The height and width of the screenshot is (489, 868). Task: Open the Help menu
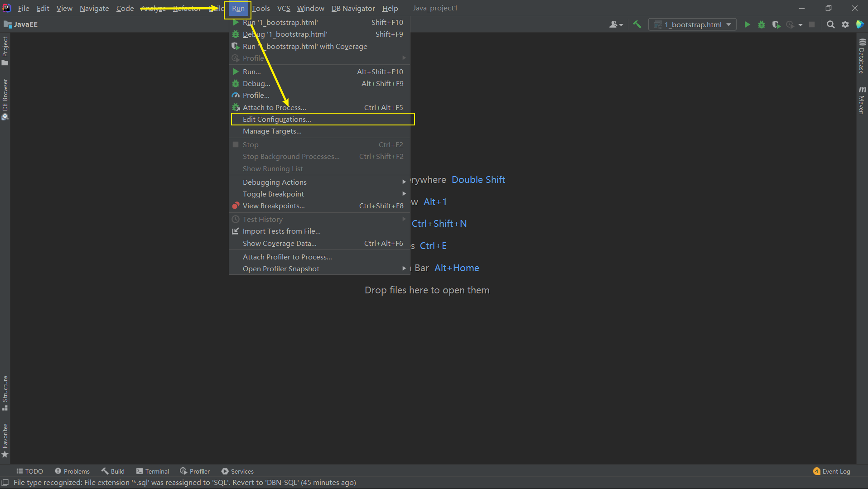coord(390,8)
